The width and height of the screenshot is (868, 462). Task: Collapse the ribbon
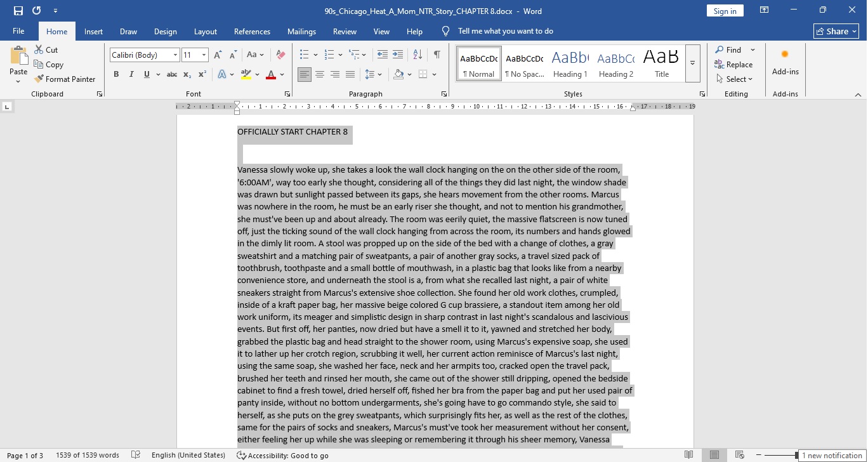pos(858,95)
